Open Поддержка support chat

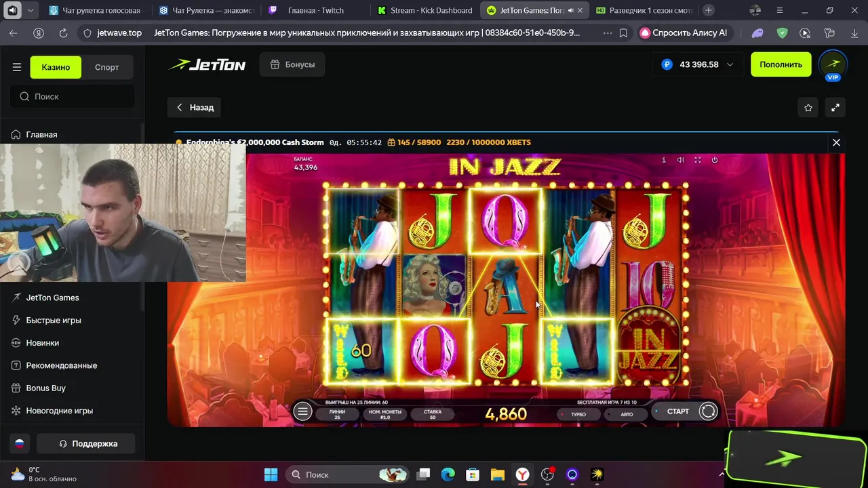click(x=86, y=444)
